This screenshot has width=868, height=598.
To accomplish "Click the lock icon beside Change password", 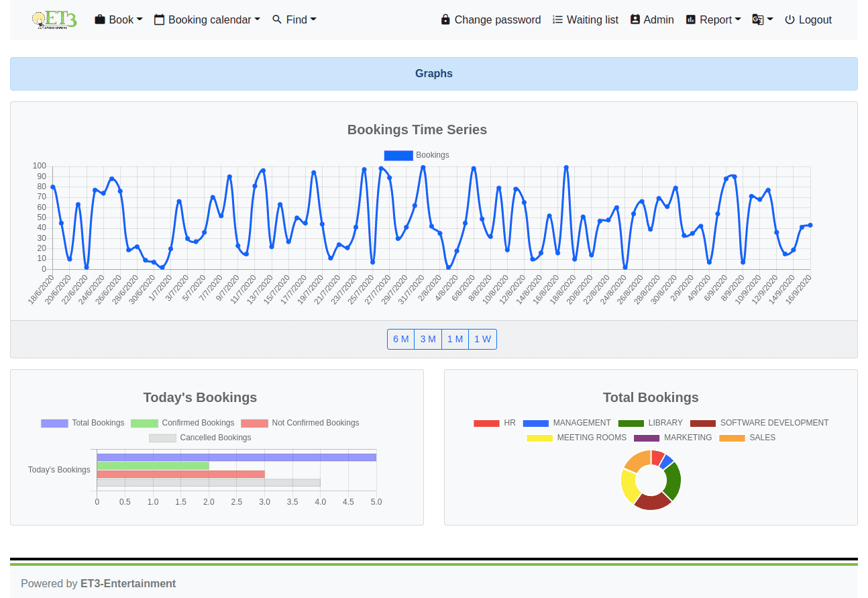I will [x=445, y=19].
